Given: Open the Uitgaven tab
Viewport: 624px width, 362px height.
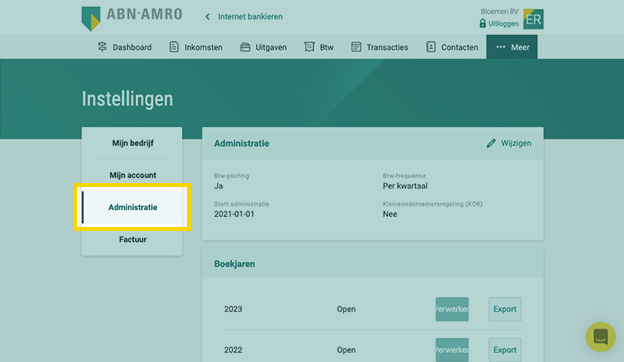Looking at the screenshot, I should click(x=263, y=47).
